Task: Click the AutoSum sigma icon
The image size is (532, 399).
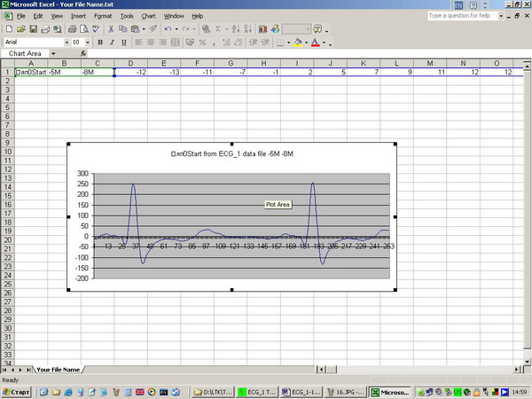Action: click(218, 29)
